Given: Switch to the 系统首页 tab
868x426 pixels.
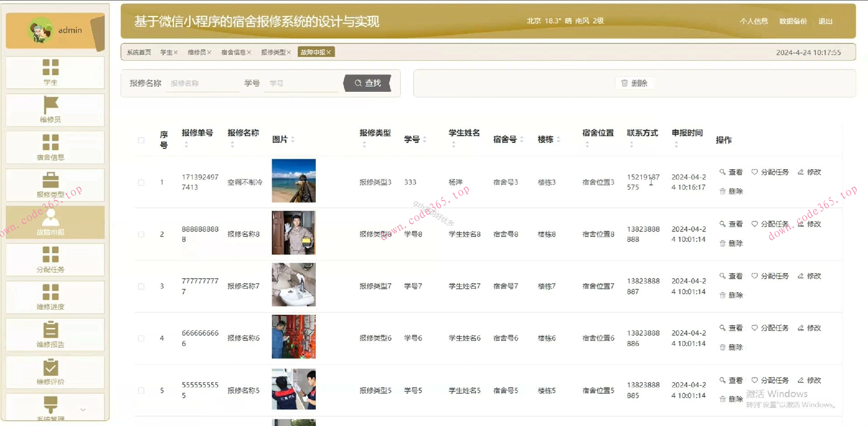Looking at the screenshot, I should [x=138, y=52].
